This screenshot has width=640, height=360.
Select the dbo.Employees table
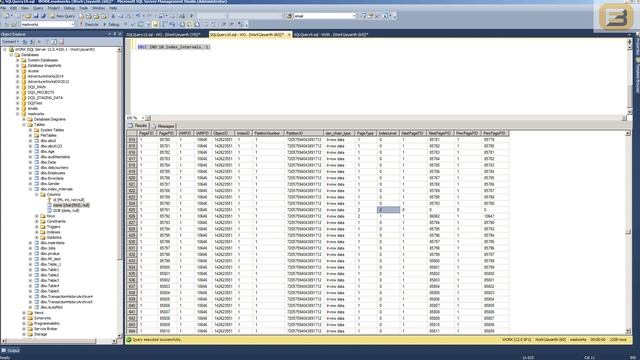coord(52,173)
